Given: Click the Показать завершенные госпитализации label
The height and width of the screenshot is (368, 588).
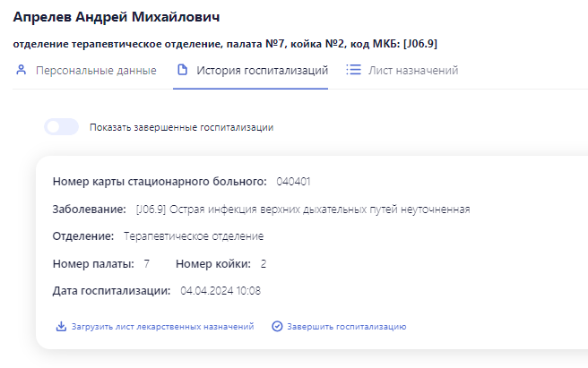Looking at the screenshot, I should coord(181,127).
